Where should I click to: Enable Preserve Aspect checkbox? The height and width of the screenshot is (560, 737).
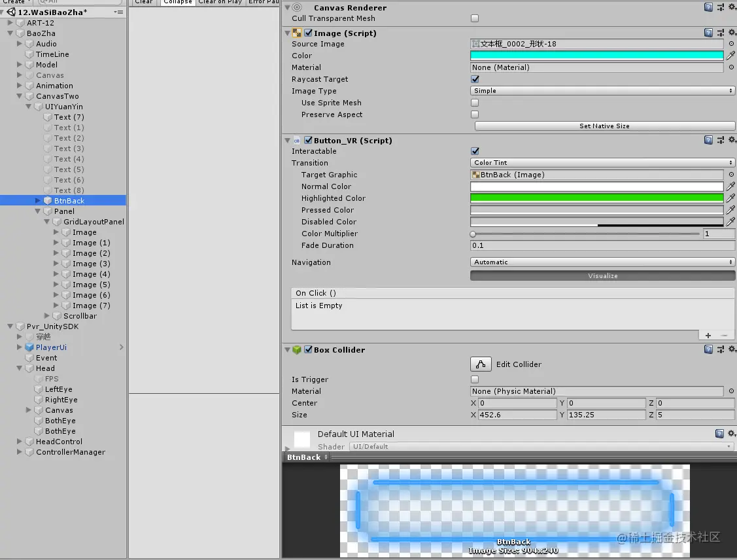tap(475, 114)
